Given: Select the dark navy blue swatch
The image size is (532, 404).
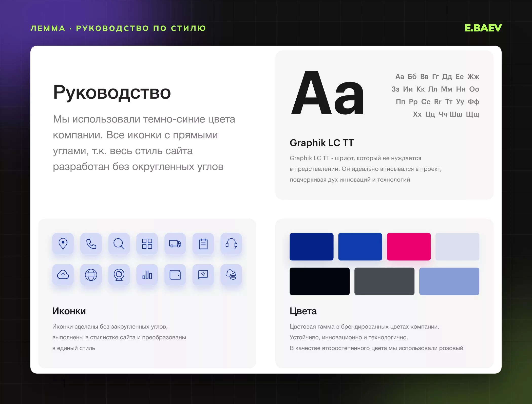Looking at the screenshot, I should point(312,247).
